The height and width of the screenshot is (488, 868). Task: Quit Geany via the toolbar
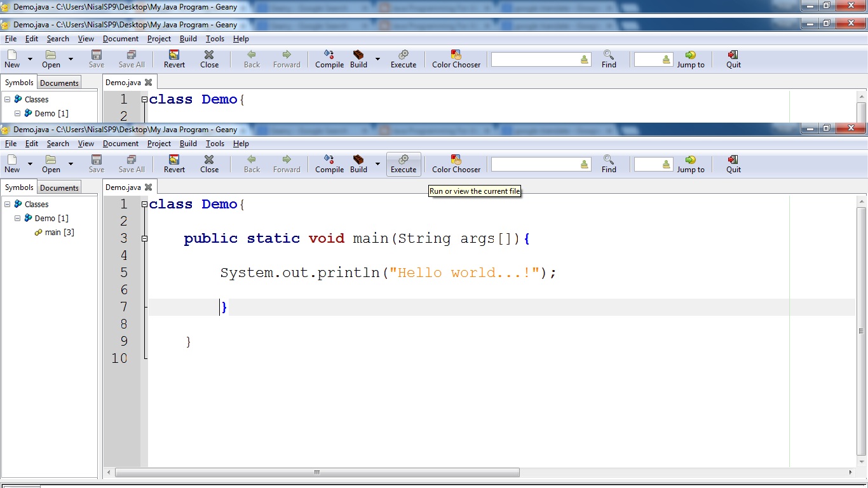pos(732,164)
